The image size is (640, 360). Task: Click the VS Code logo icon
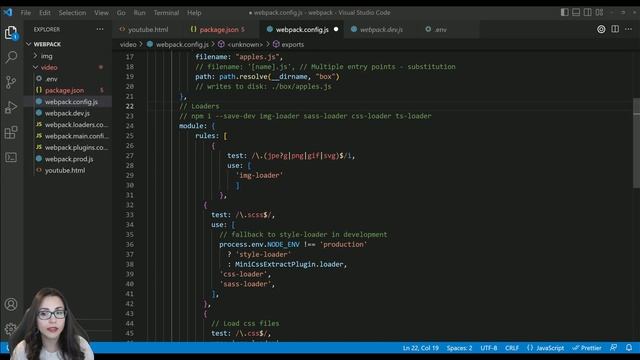[x=8, y=12]
